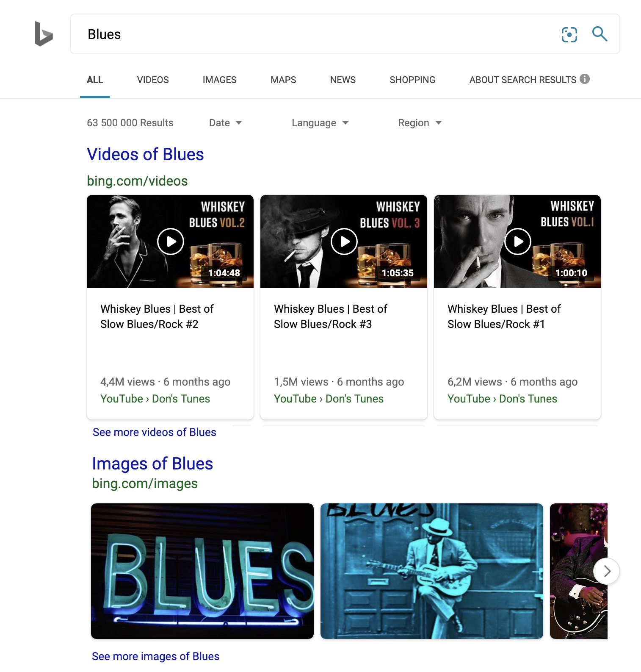Open visual search camera icon

point(569,34)
